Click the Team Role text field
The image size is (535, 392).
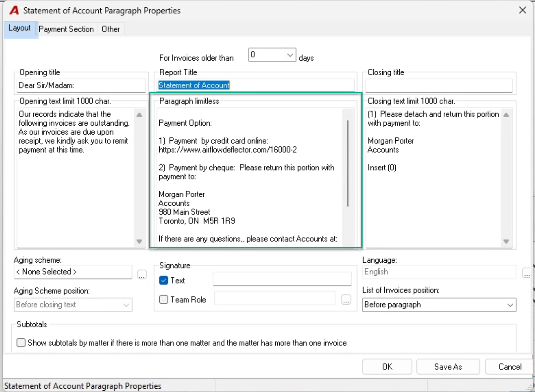pyautogui.click(x=275, y=298)
